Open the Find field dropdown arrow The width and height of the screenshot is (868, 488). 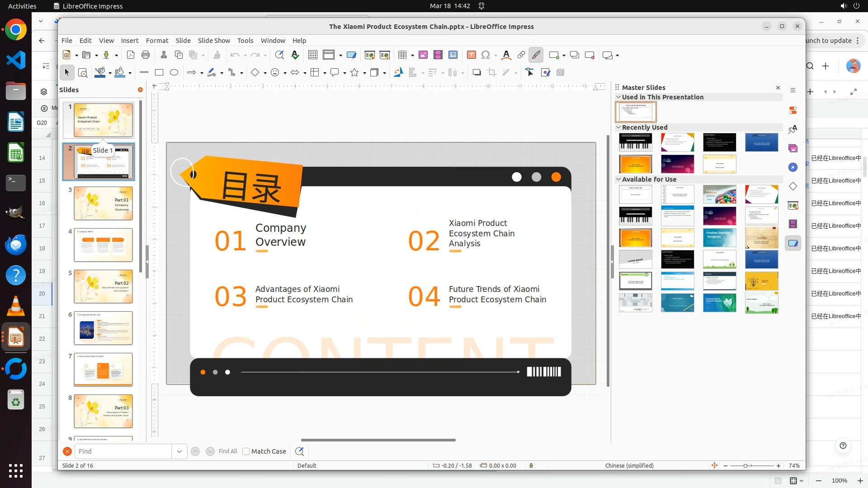179,451
